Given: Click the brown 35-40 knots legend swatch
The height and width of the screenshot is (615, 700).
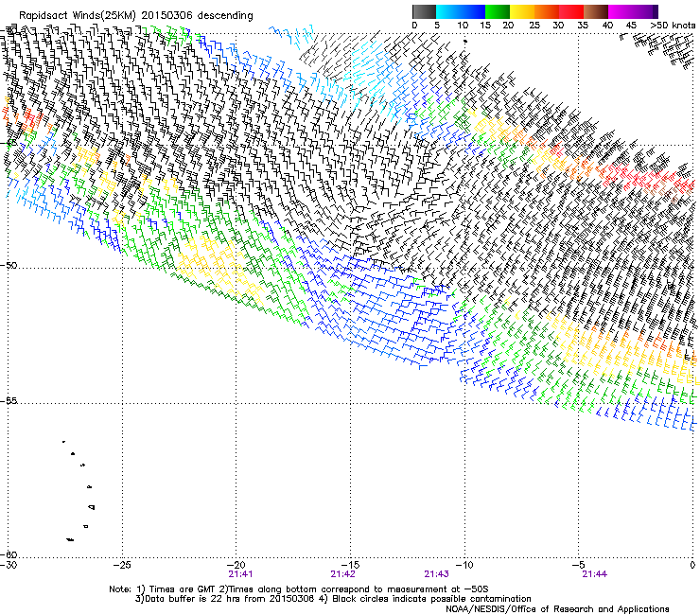Looking at the screenshot, I should [x=596, y=11].
